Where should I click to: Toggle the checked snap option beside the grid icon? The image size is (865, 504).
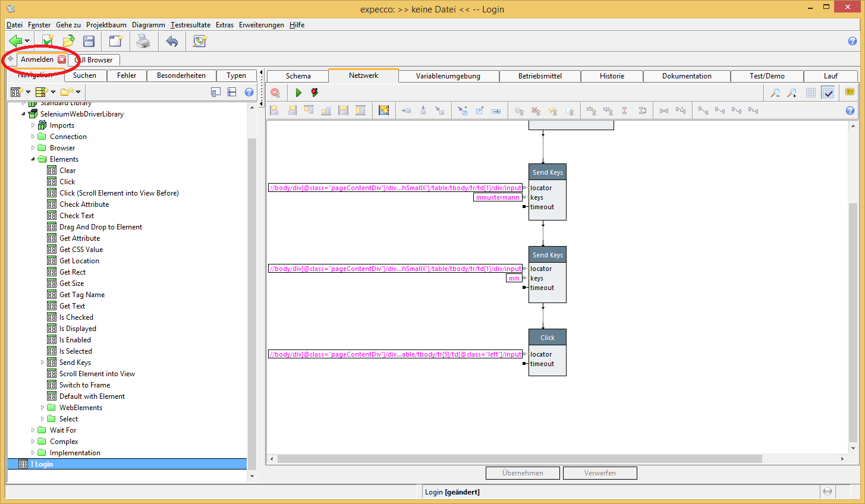(828, 93)
